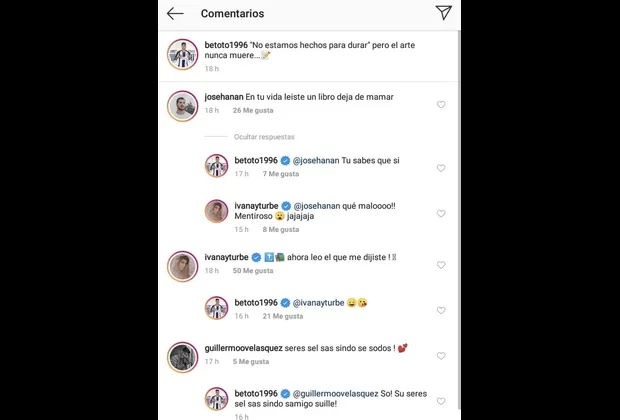Tap the back arrow in the header
The image size is (620, 420).
(x=175, y=13)
